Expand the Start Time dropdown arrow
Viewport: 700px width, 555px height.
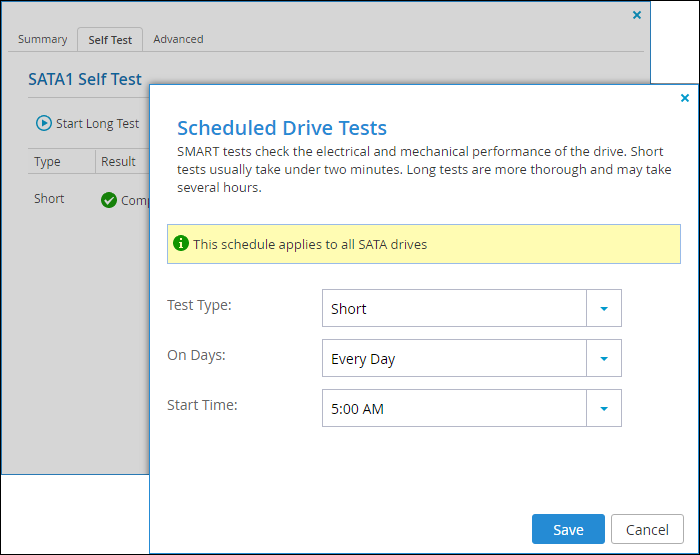pos(604,409)
